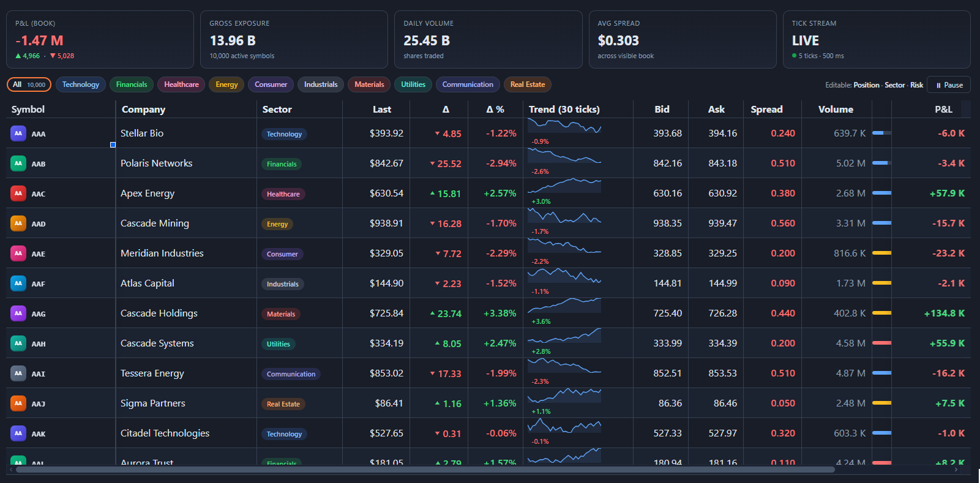Click Cascade Holdings P&L +134.8 K
The height and width of the screenshot is (483, 980).
click(x=944, y=313)
